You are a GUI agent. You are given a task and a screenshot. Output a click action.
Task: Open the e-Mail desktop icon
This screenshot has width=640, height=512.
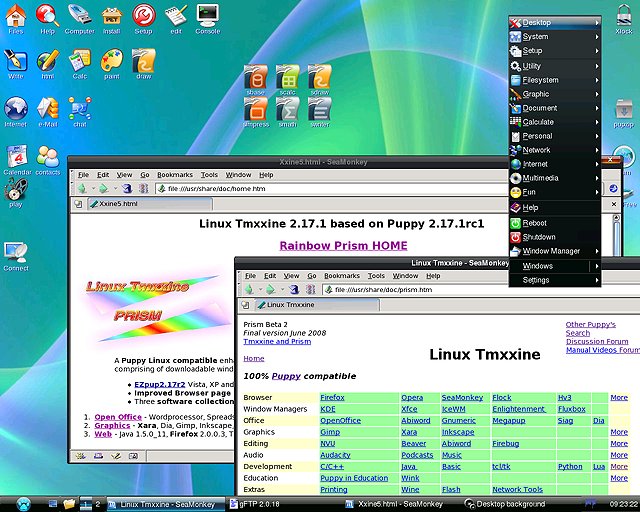click(47, 109)
